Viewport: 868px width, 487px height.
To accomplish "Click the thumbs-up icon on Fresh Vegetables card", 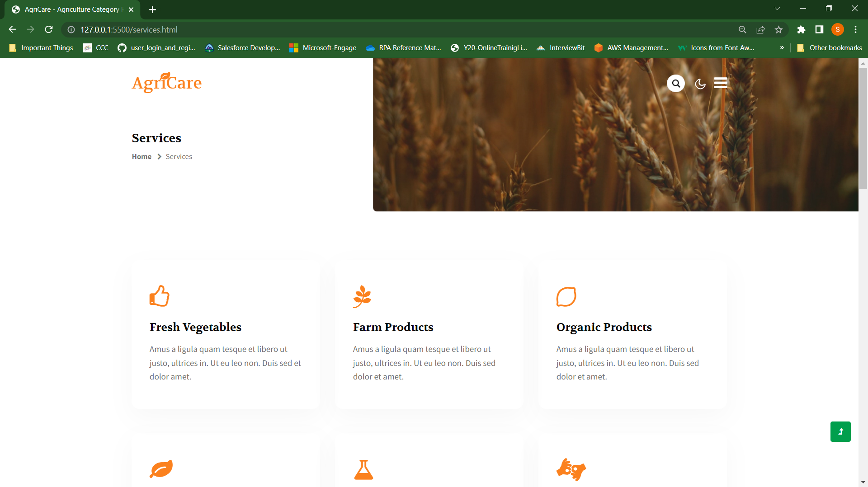I will (x=159, y=296).
